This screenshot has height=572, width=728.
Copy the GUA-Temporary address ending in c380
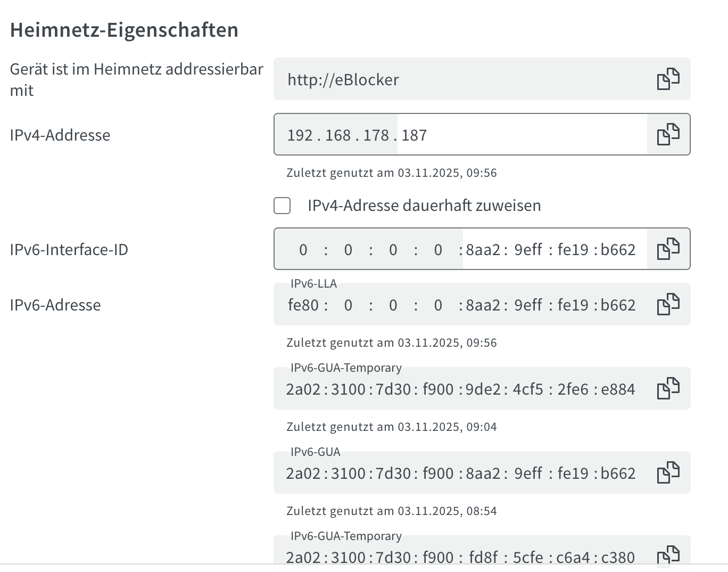(668, 555)
